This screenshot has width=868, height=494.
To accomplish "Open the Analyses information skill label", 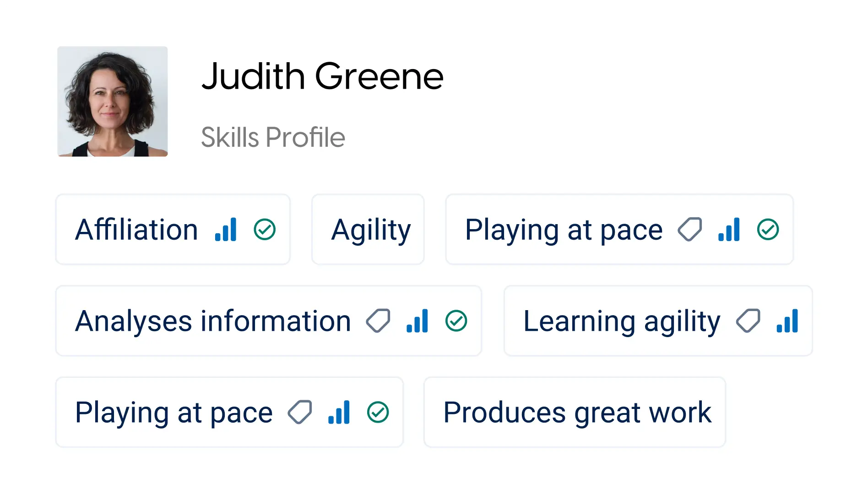I will (213, 321).
